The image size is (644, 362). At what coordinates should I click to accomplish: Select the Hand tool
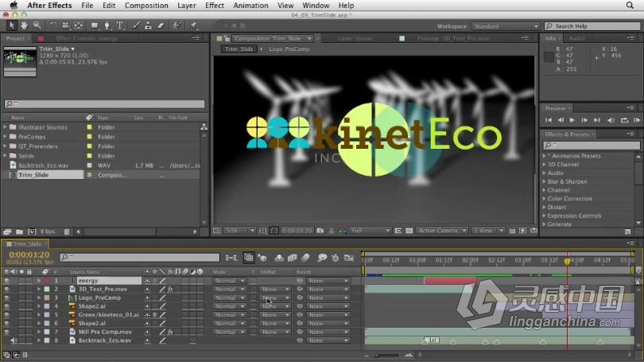click(24, 25)
